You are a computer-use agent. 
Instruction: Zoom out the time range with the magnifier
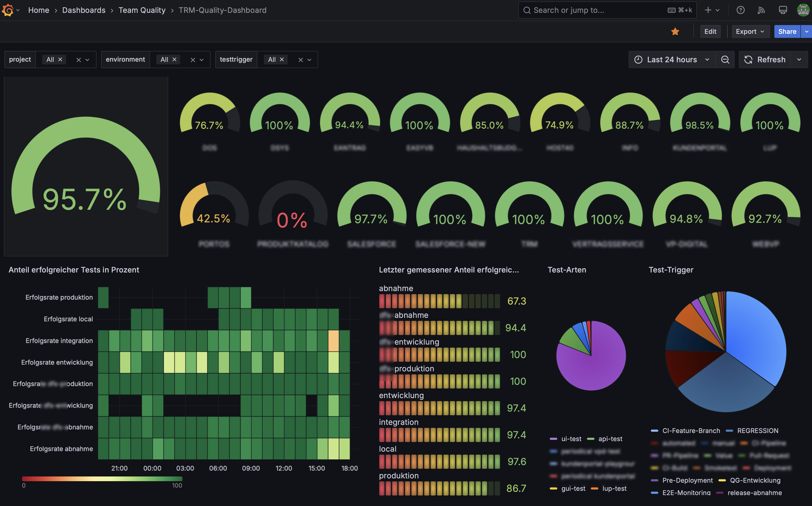pos(725,59)
